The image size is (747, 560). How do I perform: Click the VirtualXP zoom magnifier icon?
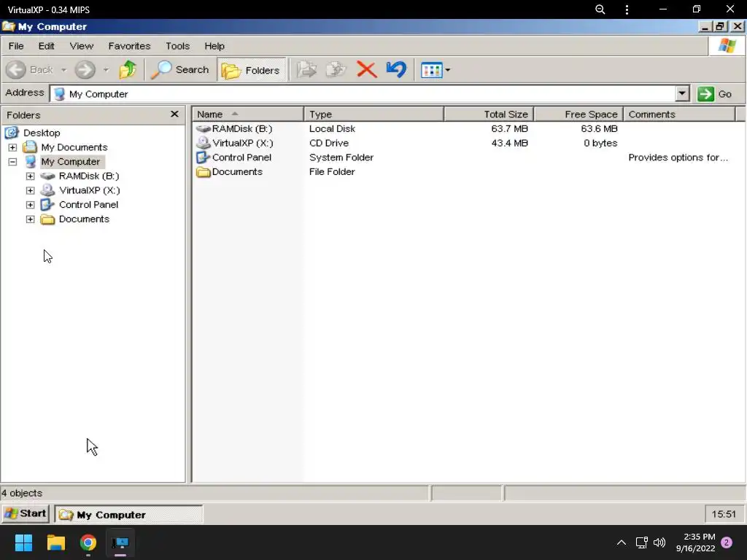(600, 9)
